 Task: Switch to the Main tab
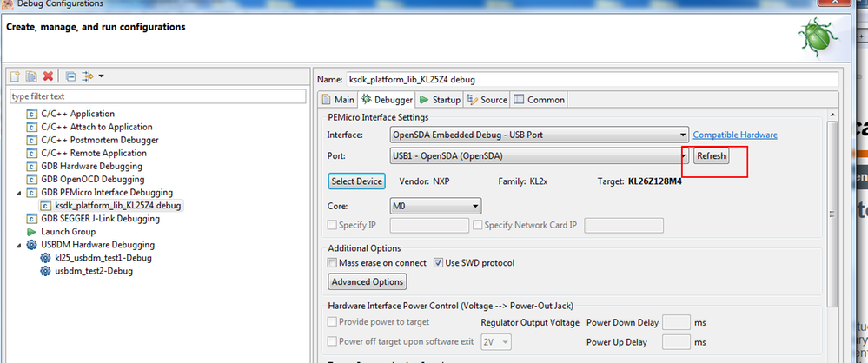(339, 100)
